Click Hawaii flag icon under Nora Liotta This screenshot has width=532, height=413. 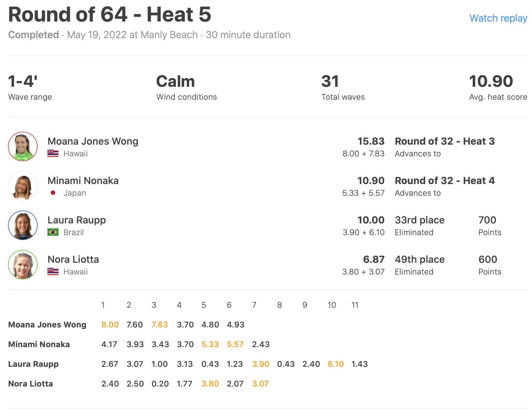tap(53, 271)
